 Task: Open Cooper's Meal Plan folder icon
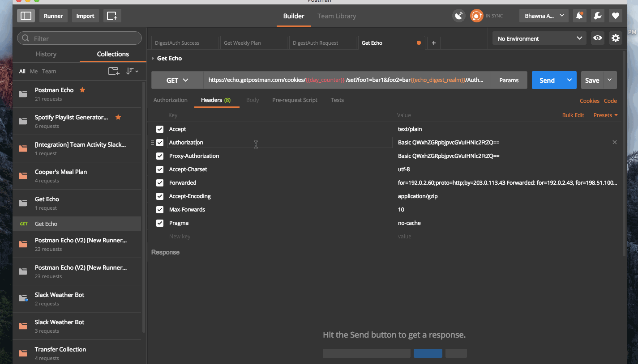22,176
